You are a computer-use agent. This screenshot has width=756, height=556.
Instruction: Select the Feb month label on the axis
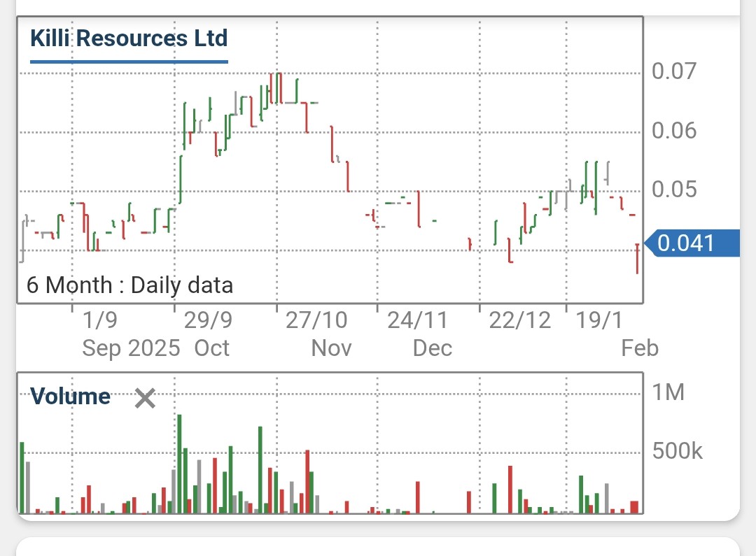(639, 348)
